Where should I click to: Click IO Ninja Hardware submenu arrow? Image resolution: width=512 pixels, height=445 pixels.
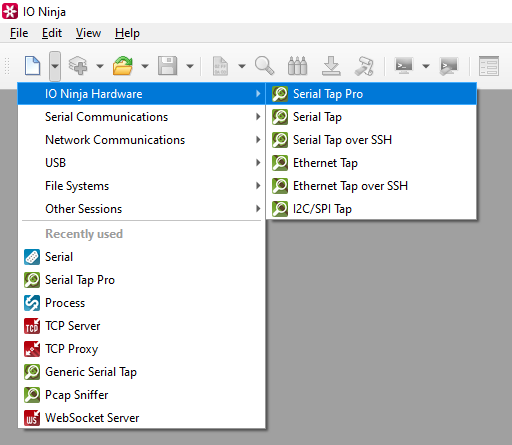[258, 94]
